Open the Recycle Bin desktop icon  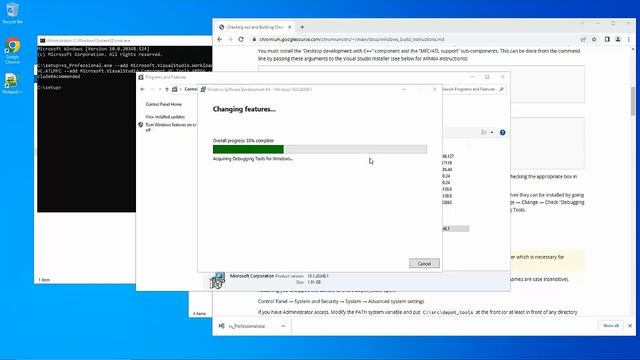pos(12,13)
